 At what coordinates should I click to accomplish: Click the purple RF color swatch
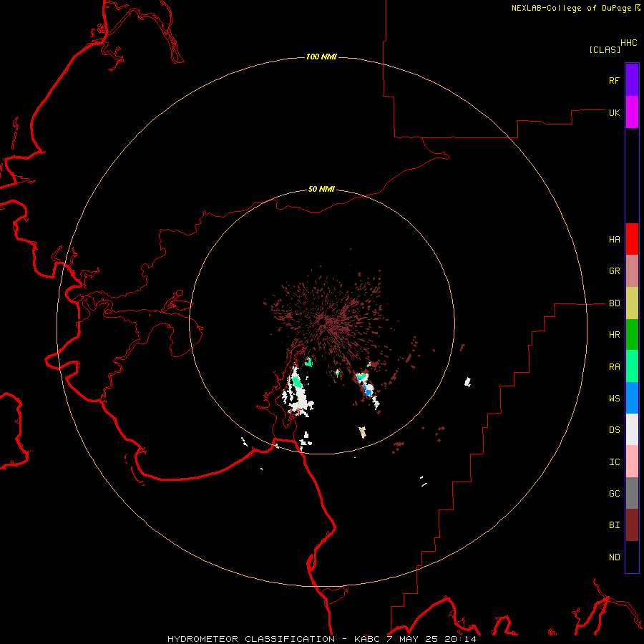click(x=632, y=80)
